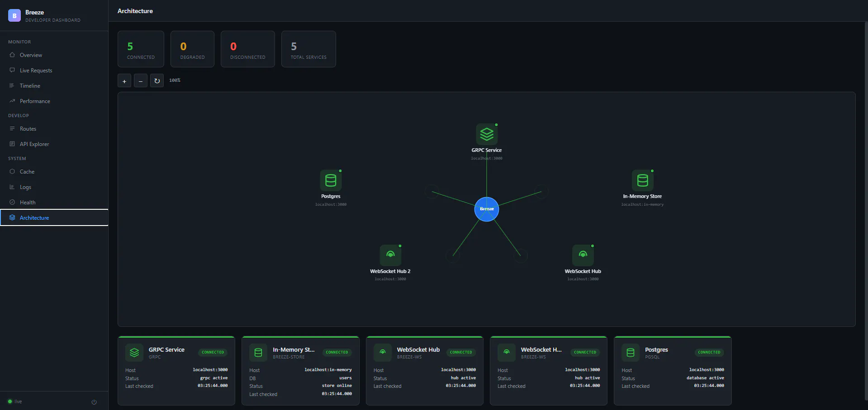Image resolution: width=868 pixels, height=410 pixels.
Task: Open the Health page
Action: 54,203
